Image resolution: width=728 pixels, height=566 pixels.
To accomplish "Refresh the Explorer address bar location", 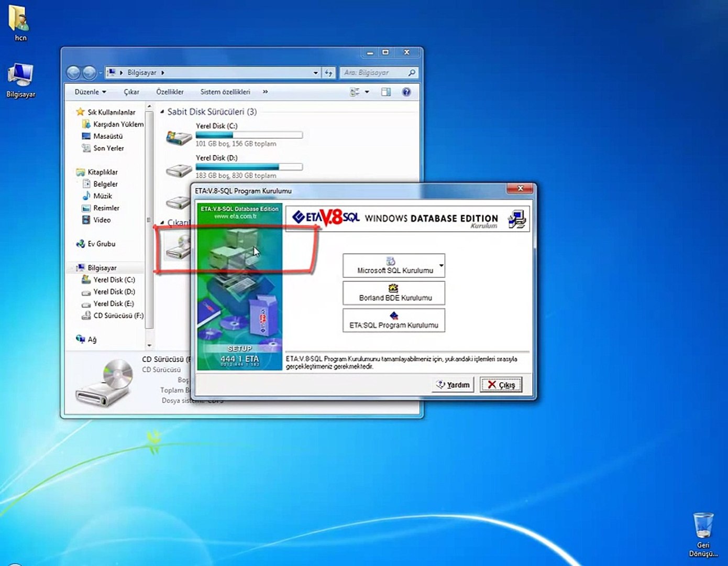I will [x=328, y=73].
